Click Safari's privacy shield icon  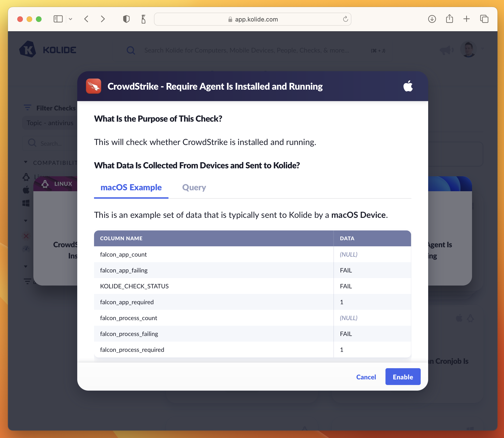pos(126,19)
